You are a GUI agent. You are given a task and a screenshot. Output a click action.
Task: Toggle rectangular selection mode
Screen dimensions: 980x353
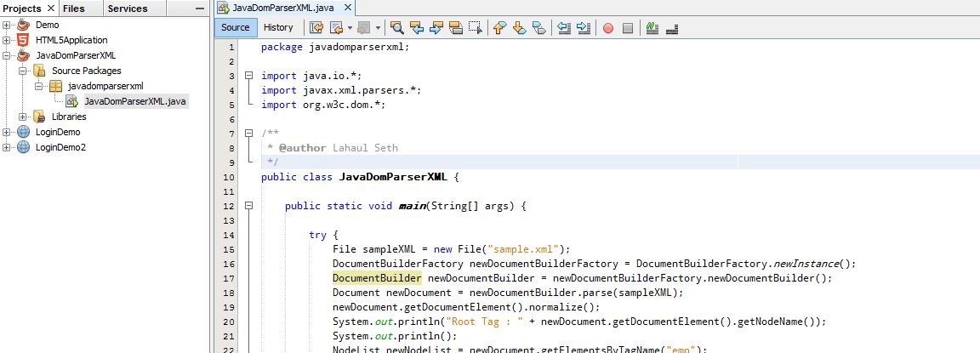[475, 27]
